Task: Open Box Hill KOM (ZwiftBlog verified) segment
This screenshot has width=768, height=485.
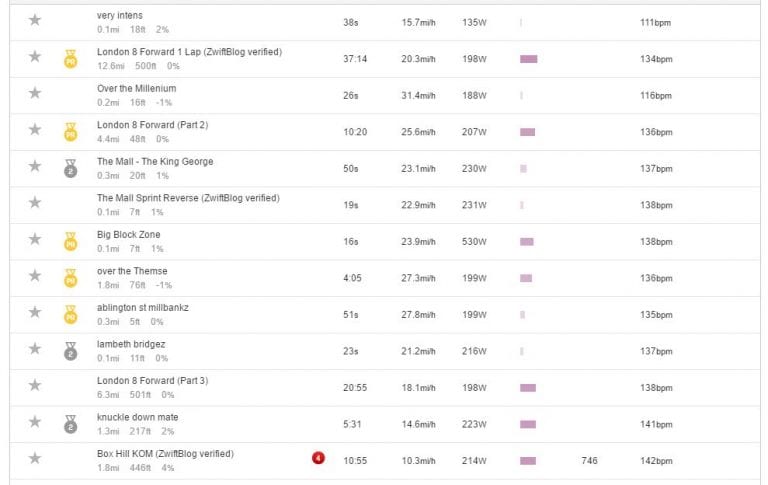Action: 165,454
